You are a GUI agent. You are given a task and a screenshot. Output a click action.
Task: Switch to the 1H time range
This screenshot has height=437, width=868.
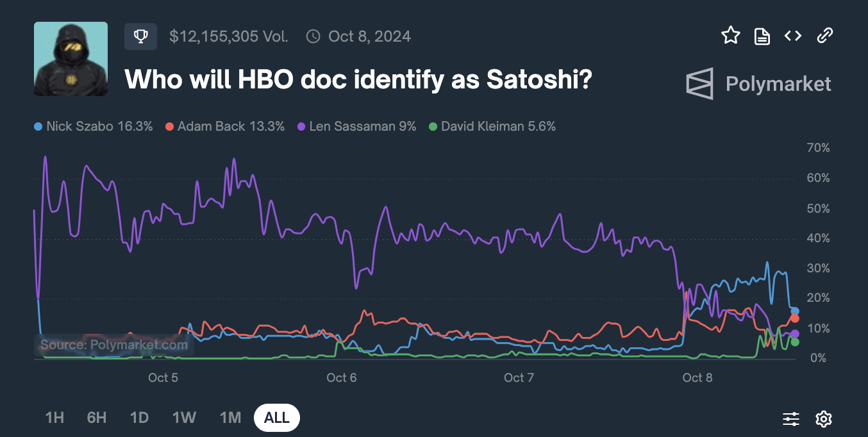pos(54,418)
